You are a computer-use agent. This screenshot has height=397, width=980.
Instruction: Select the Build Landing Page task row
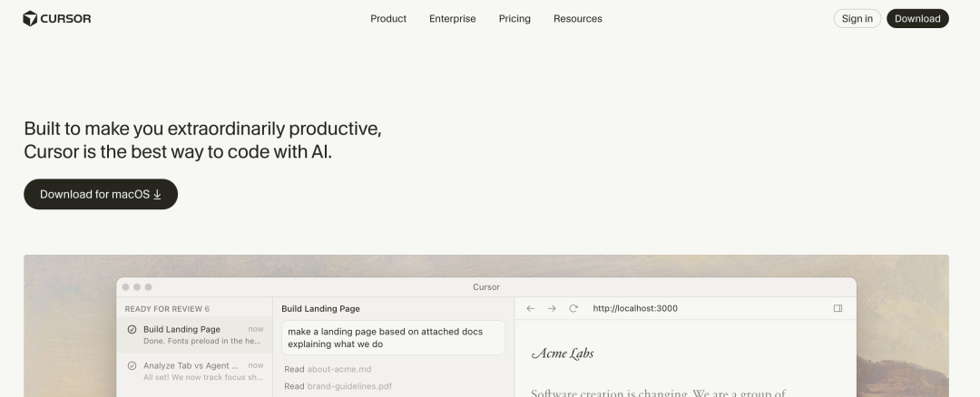[x=194, y=334]
